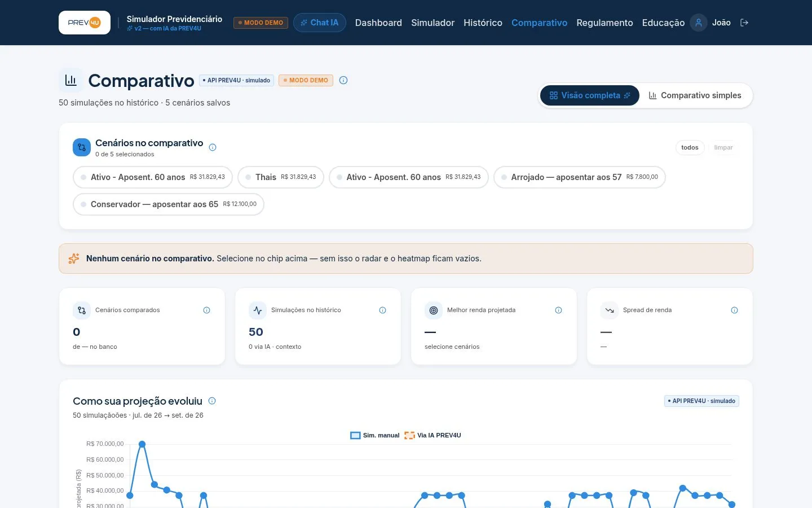Viewport: 812px width, 508px height.
Task: Open the Chat IA button
Action: coord(320,23)
